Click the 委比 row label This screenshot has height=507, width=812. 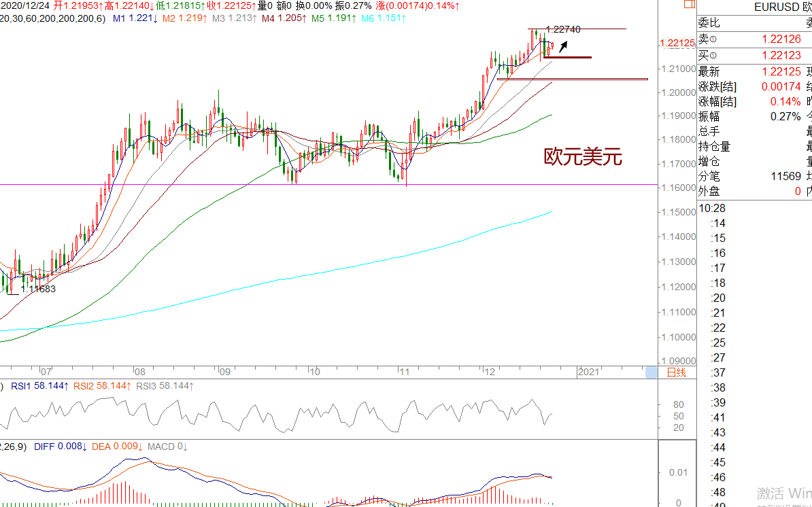(x=709, y=22)
